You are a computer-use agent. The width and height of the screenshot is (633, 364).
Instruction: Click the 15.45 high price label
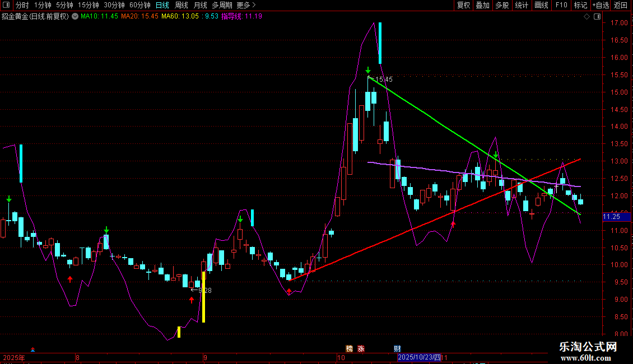pyautogui.click(x=384, y=80)
